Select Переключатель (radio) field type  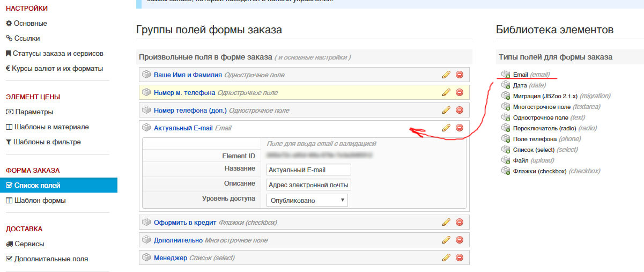click(x=539, y=128)
